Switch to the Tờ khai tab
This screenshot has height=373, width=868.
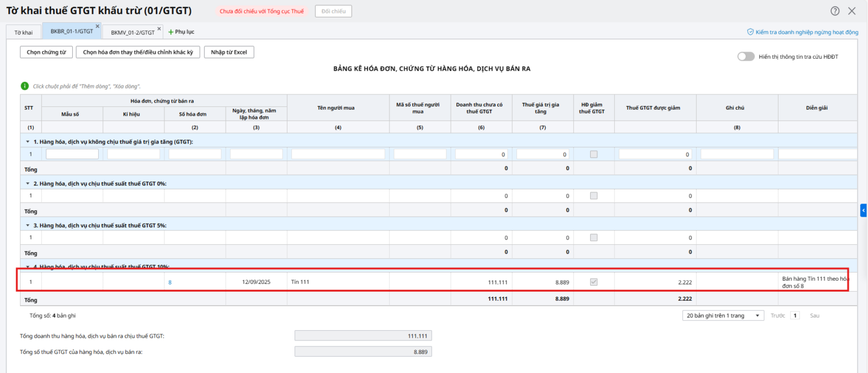point(23,33)
